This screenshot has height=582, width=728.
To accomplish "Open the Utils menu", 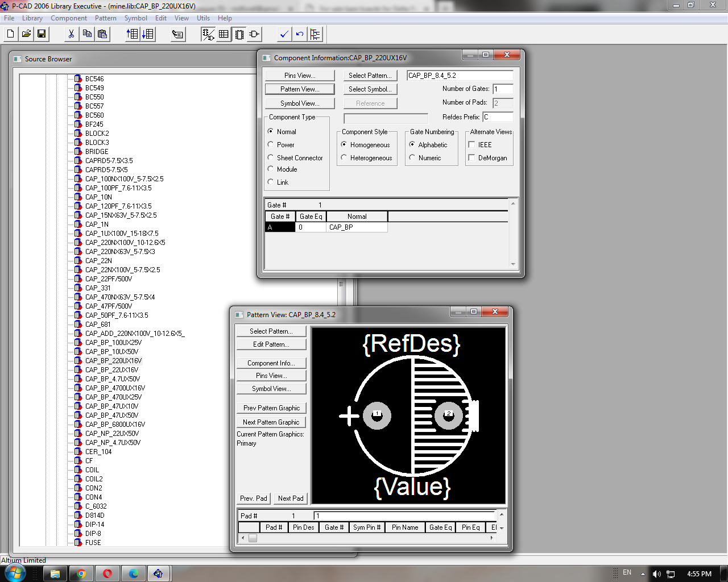I will click(x=203, y=18).
